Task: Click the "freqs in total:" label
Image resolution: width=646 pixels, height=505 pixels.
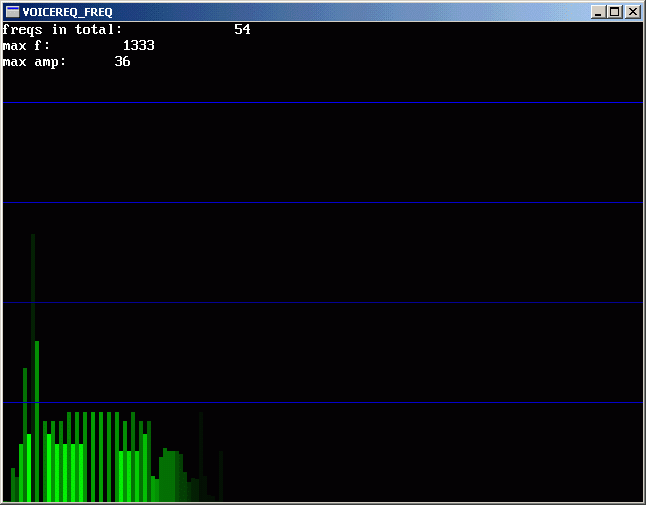Action: [x=62, y=30]
